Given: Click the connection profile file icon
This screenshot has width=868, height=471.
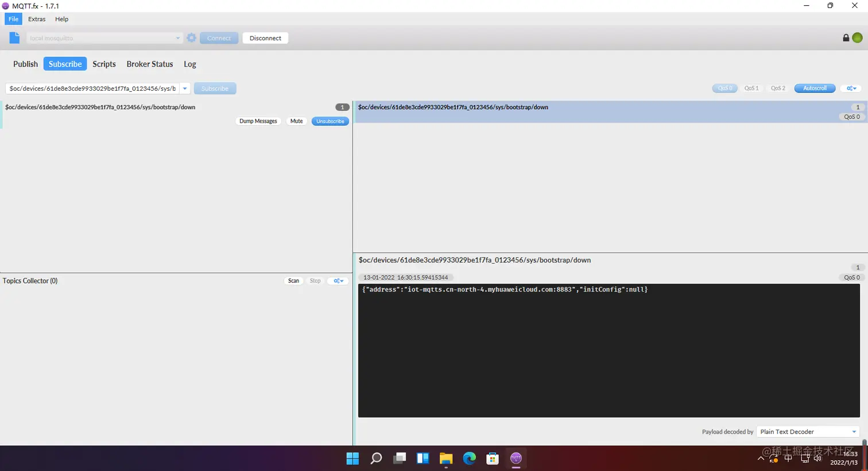Looking at the screenshot, I should coord(15,38).
